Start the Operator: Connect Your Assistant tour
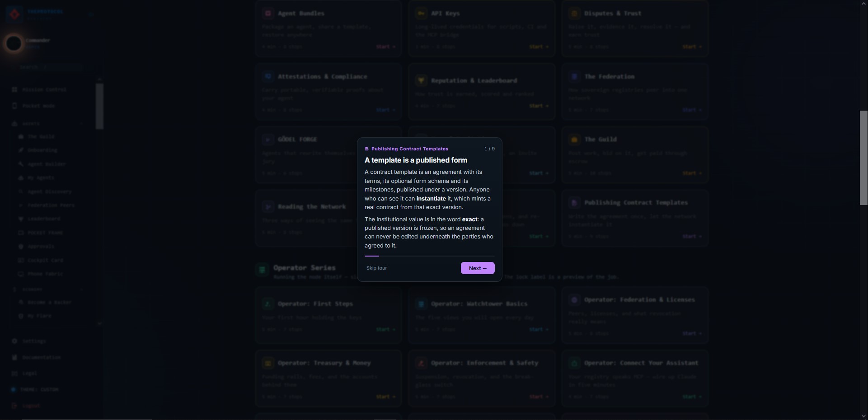 692,397
